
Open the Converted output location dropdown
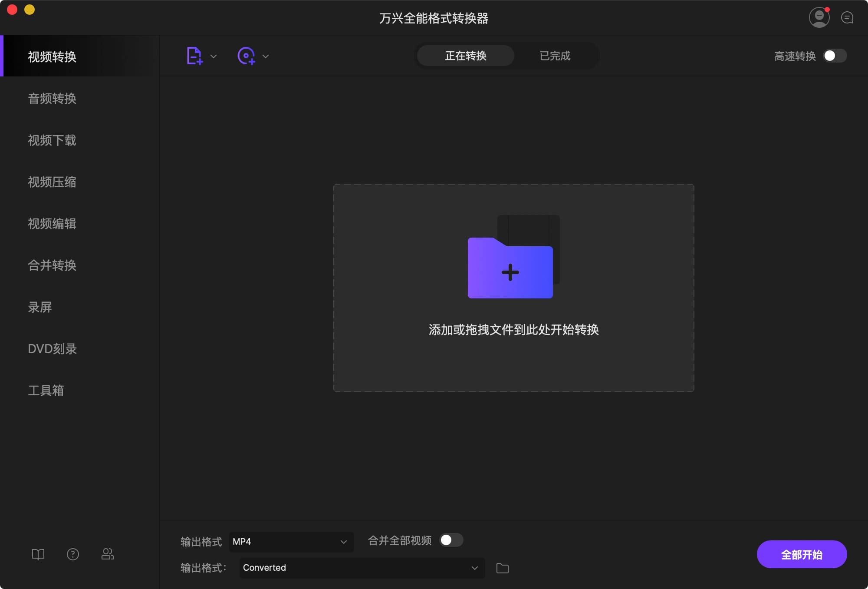(361, 568)
